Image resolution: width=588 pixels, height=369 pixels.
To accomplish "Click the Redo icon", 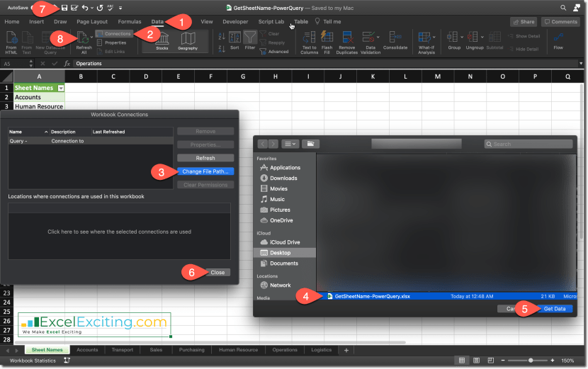I will 100,8.
